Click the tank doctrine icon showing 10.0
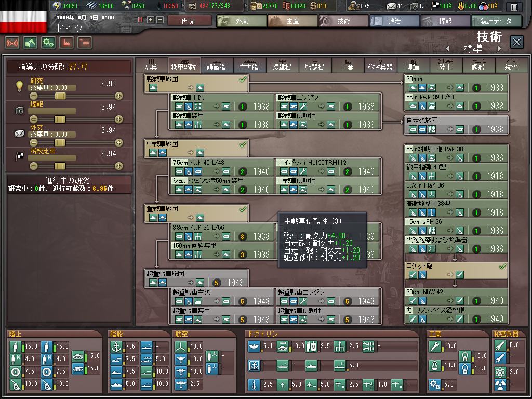The width and height of the screenshot is (532, 399). click(x=283, y=346)
